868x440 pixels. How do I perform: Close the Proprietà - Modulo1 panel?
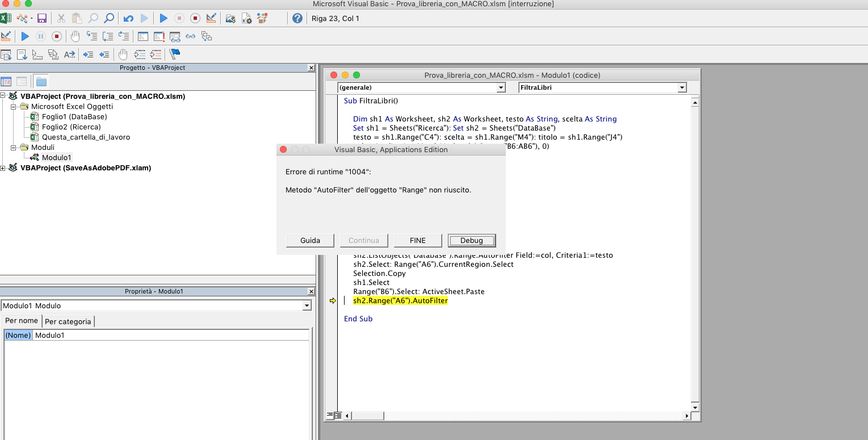[311, 291]
